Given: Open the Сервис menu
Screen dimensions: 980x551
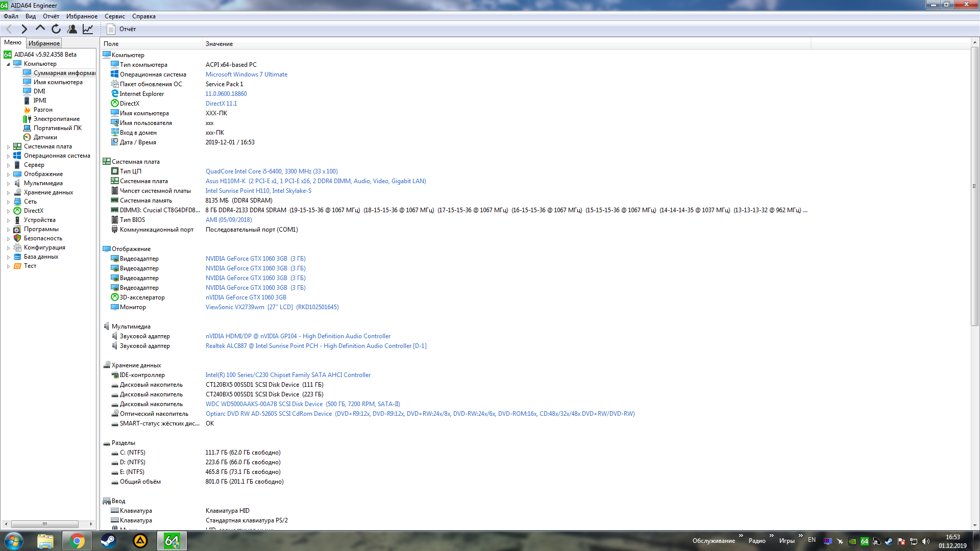Looking at the screenshot, I should (115, 16).
